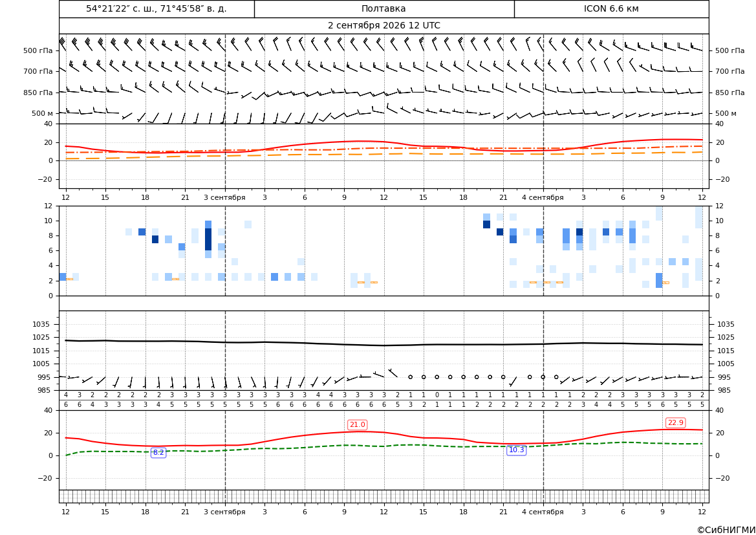Screen dimensions: 756x535
Task: Click the hatched strip above bottom time axis
Action: (x=383, y=496)
